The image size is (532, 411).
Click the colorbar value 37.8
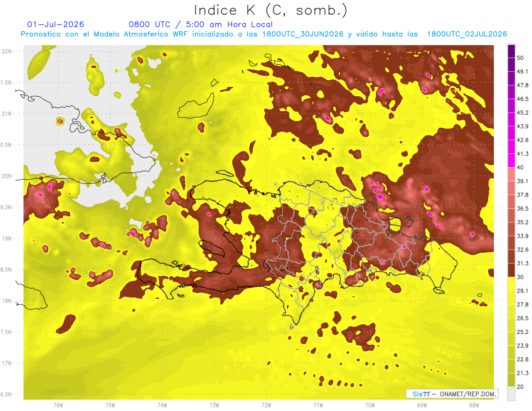point(522,195)
